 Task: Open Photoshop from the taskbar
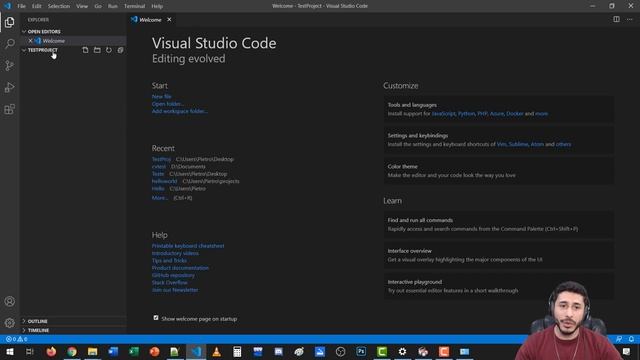tap(361, 351)
